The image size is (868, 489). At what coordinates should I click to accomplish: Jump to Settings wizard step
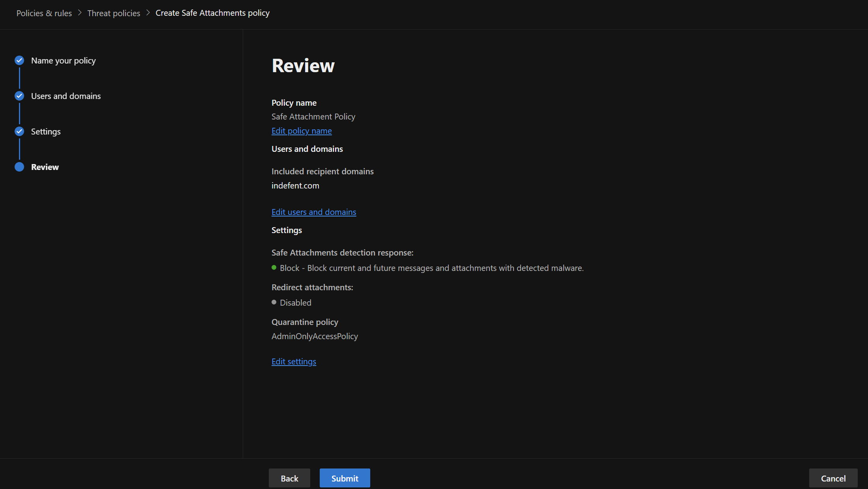click(x=46, y=132)
